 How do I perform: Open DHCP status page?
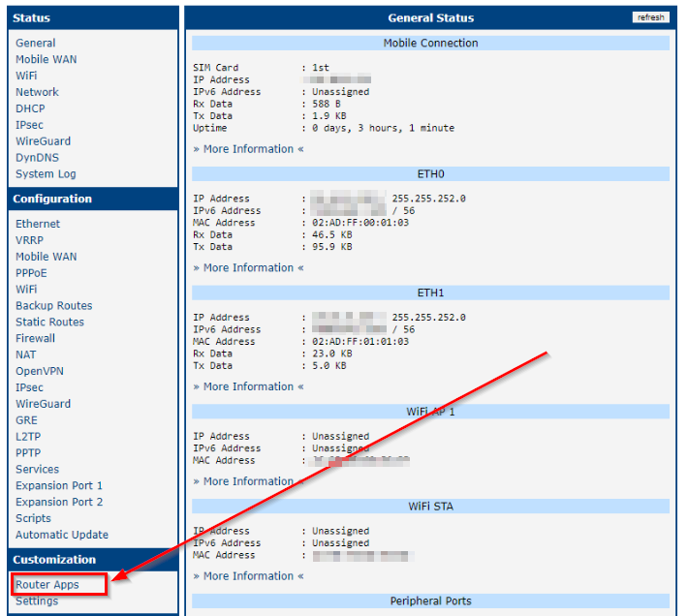(30, 109)
